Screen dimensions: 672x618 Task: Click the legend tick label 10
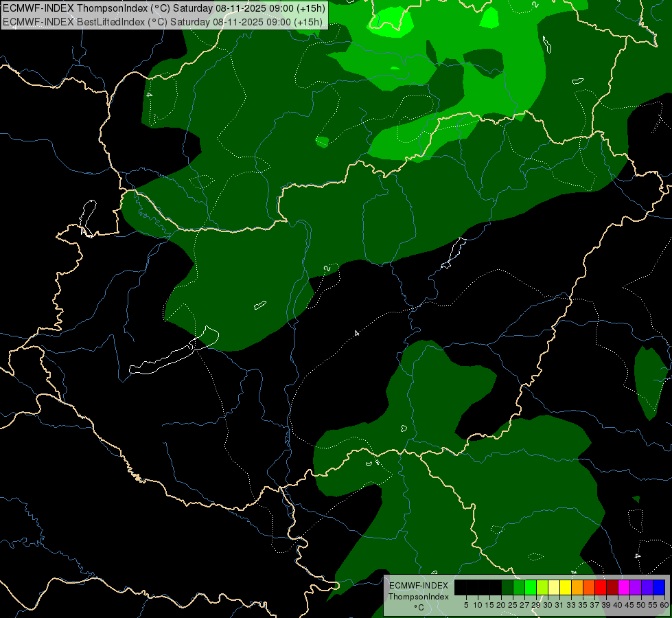point(478,605)
